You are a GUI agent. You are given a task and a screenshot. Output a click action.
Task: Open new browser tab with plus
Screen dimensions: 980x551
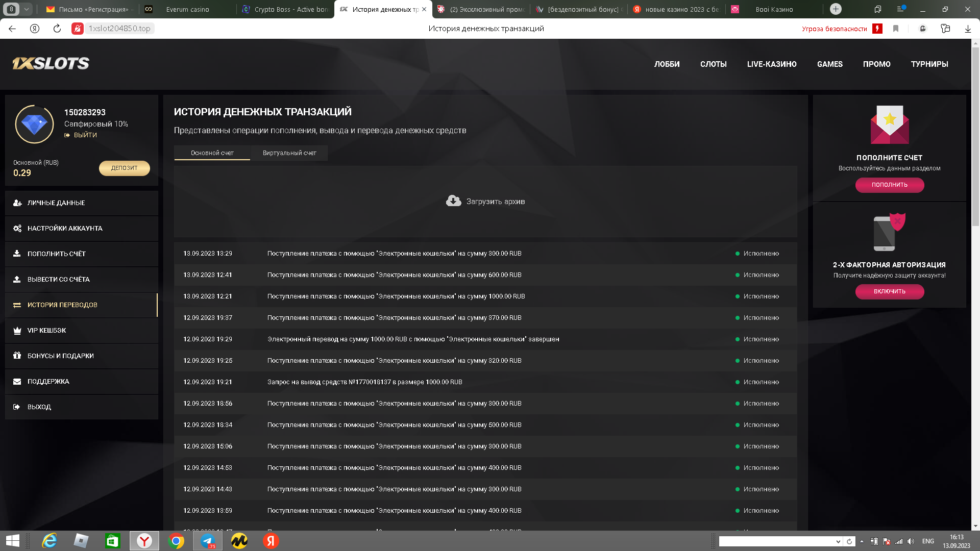[835, 9]
